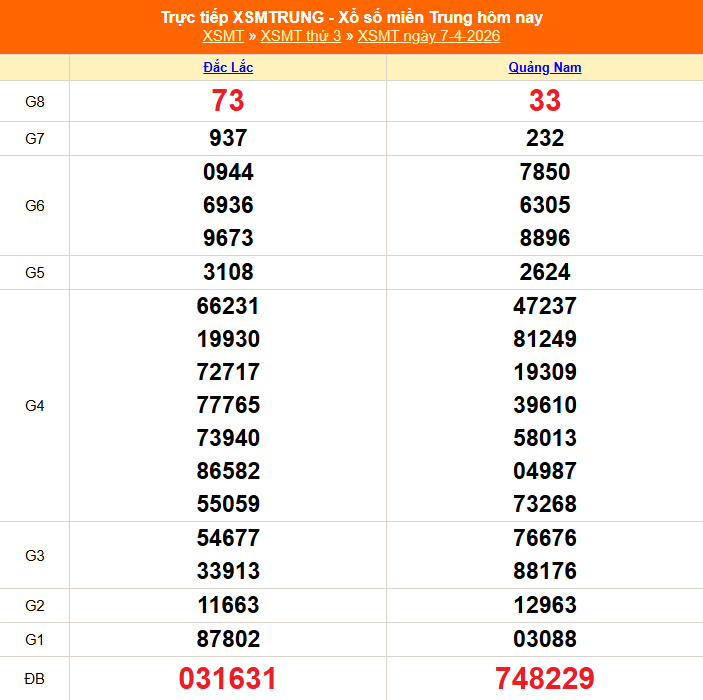The image size is (703, 700).
Task: Select special prize number 031631
Action: tap(228, 678)
